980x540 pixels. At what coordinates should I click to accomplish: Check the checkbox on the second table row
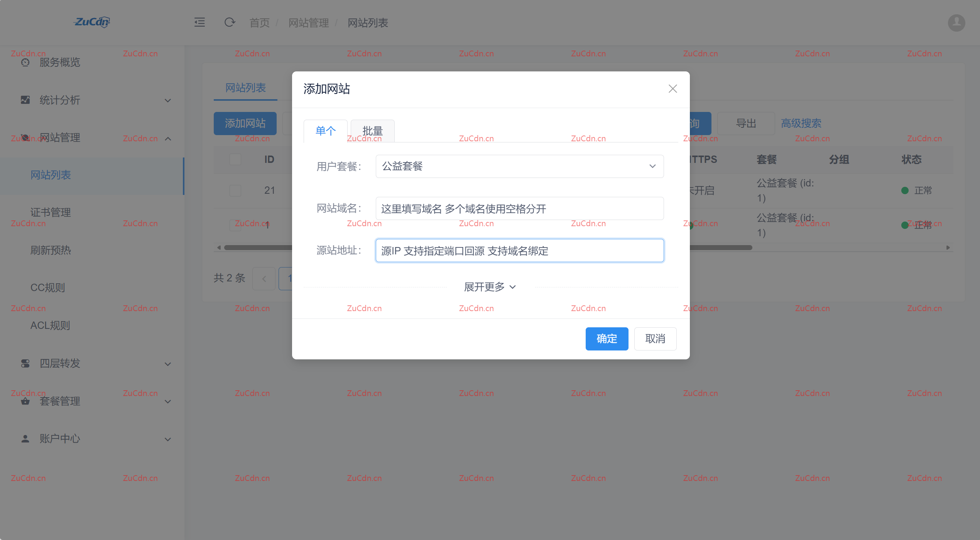pos(235,225)
